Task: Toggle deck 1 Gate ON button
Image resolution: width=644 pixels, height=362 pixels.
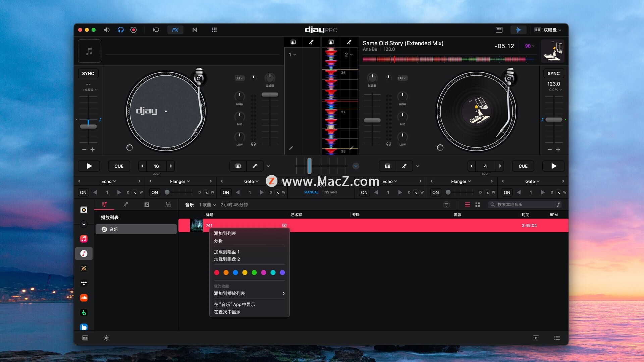Action: coord(226,192)
